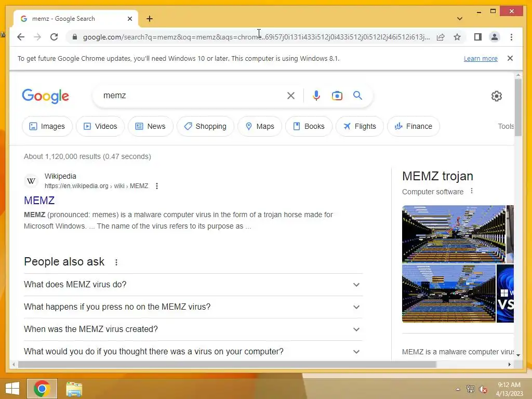This screenshot has height=399, width=532.
Task: Open the Chrome three-dot menu
Action: pyautogui.click(x=511, y=37)
